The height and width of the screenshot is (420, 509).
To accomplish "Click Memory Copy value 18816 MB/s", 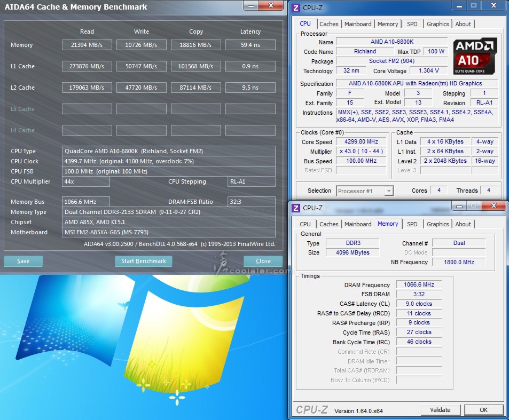I will coord(195,45).
